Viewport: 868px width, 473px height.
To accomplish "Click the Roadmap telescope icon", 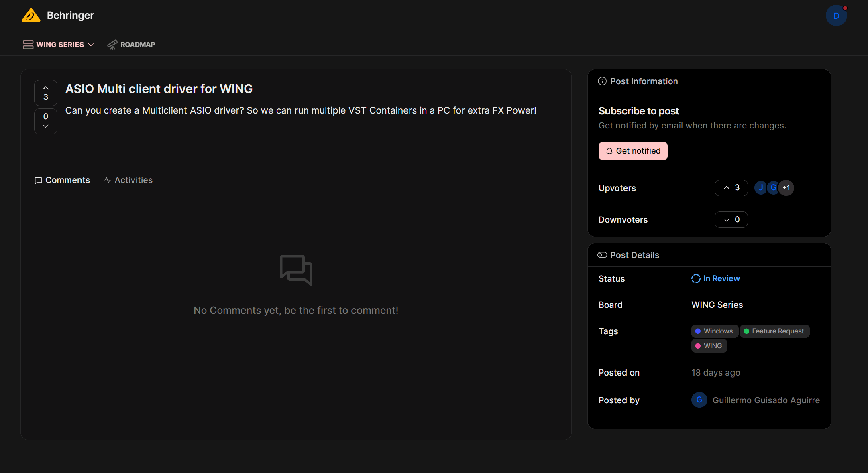I will (112, 45).
